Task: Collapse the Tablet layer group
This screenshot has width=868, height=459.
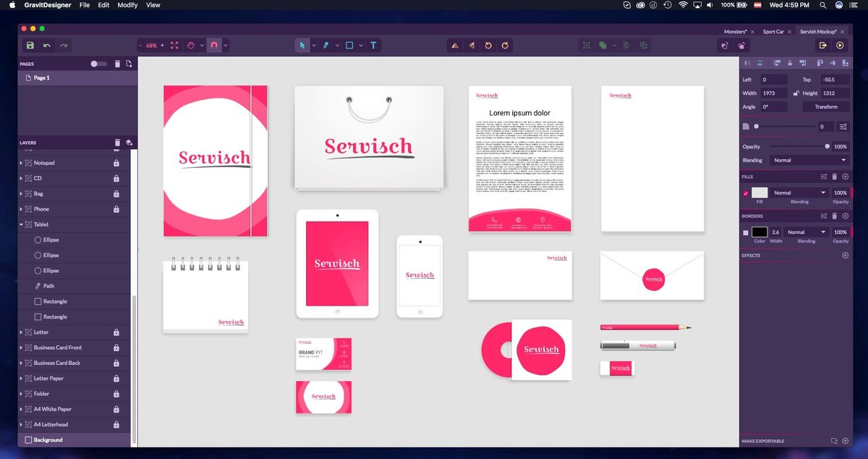Action: tap(20, 224)
